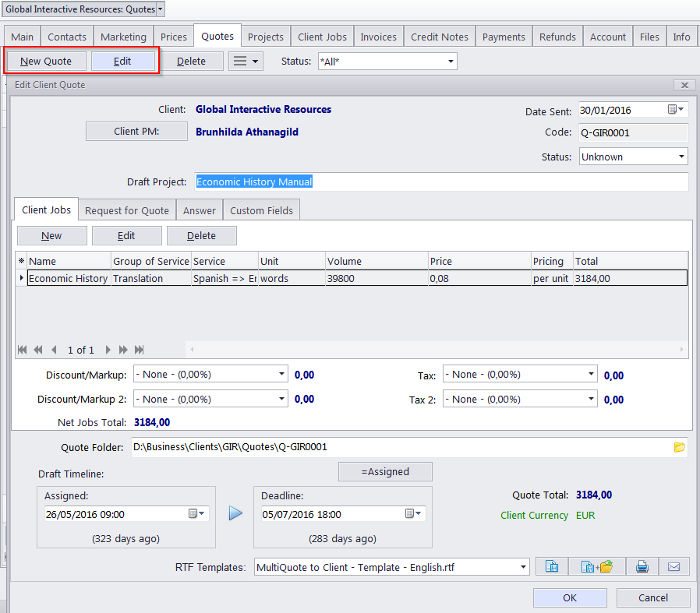Open the Date Sent calendar picker
Viewport: 700px width, 613px height.
coord(675,110)
